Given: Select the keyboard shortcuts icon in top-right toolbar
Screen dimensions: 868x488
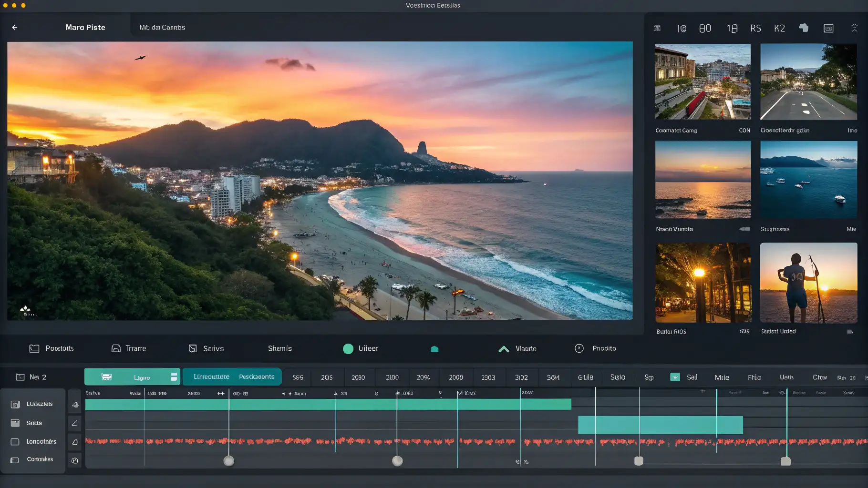Looking at the screenshot, I should pyautogui.click(x=657, y=28).
